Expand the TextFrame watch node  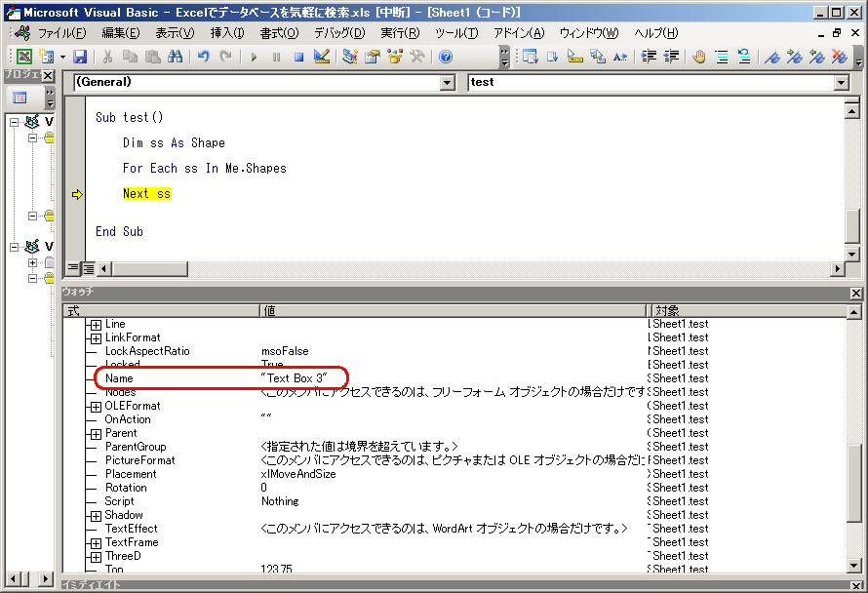pos(96,542)
